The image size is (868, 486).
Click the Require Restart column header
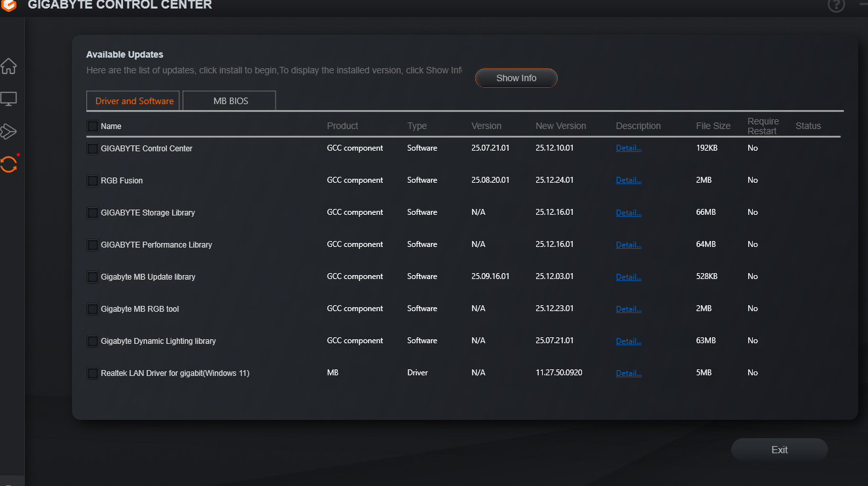tap(763, 126)
